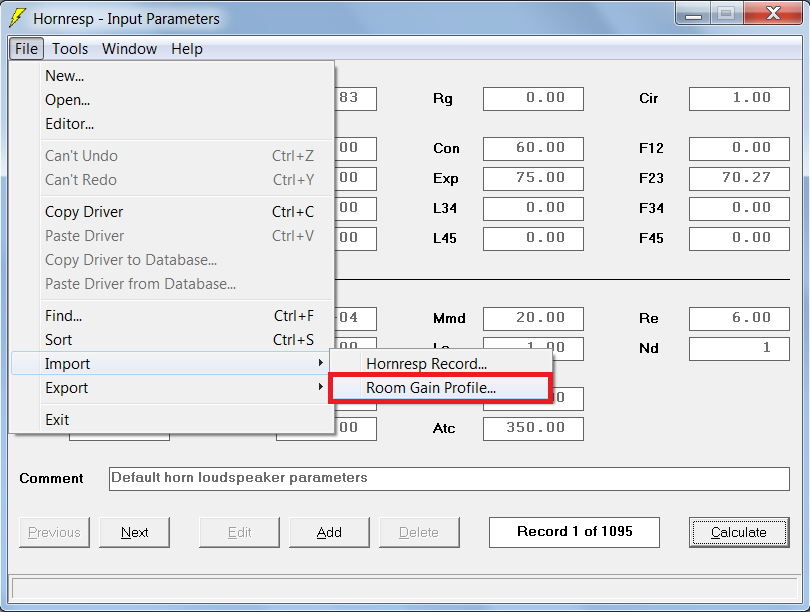Click the Calculate button

(739, 532)
